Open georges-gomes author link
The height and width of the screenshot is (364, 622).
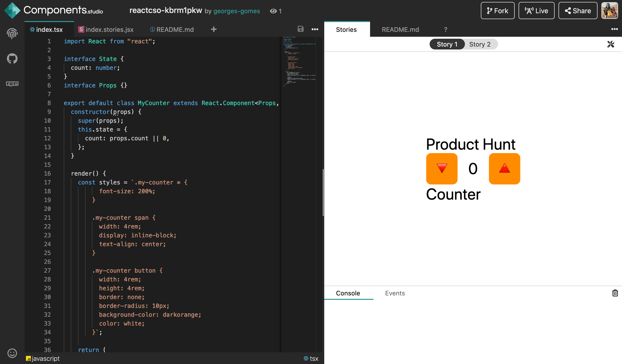click(236, 11)
